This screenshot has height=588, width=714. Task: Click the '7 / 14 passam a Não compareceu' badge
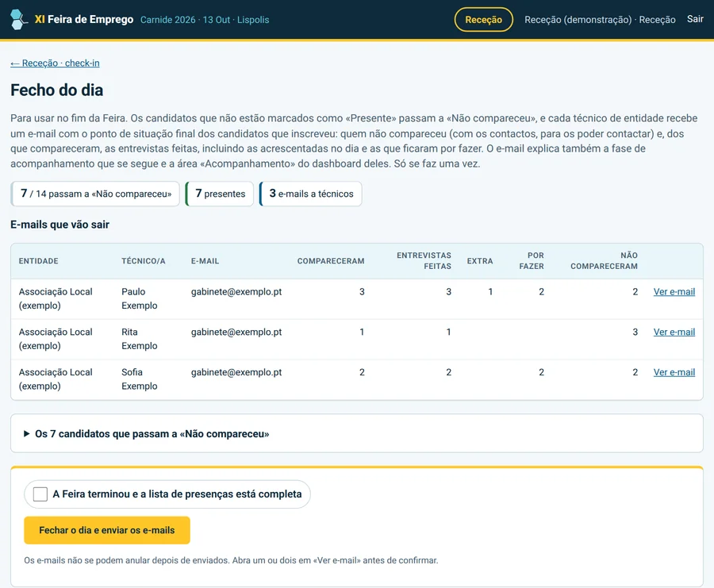(95, 194)
